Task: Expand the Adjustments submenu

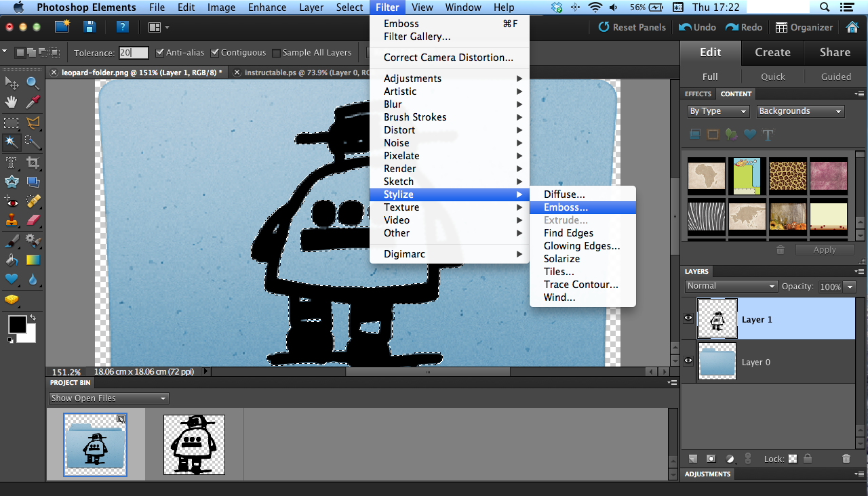Action: (449, 79)
